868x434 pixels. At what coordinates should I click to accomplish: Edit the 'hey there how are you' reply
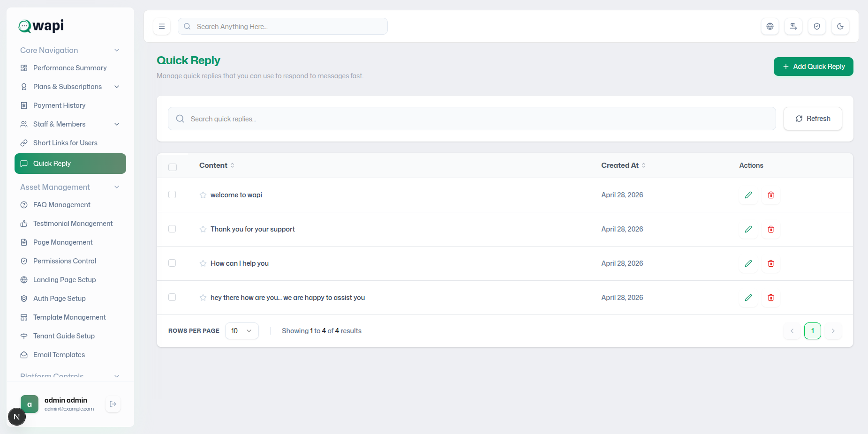pos(748,298)
